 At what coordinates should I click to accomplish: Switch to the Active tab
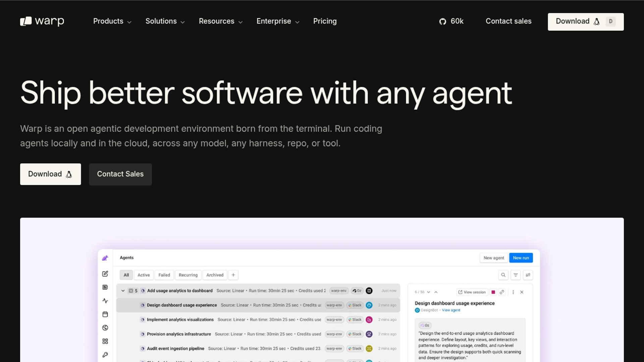pos(144,275)
